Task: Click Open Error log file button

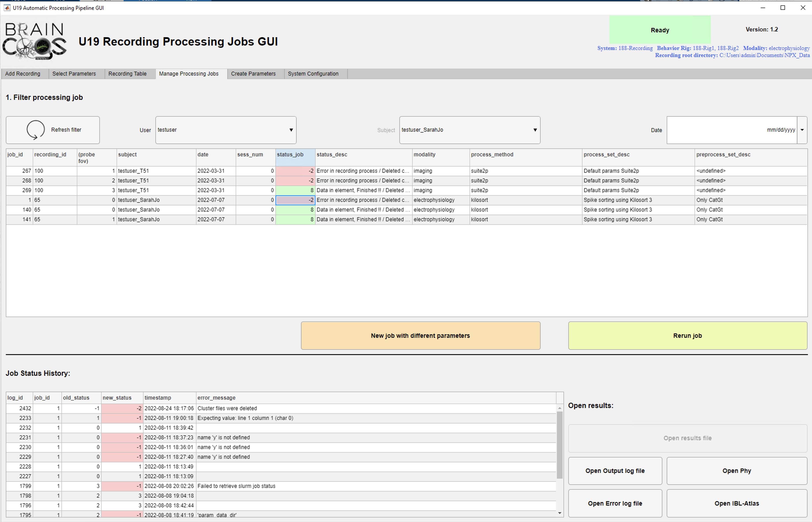Action: pyautogui.click(x=615, y=503)
